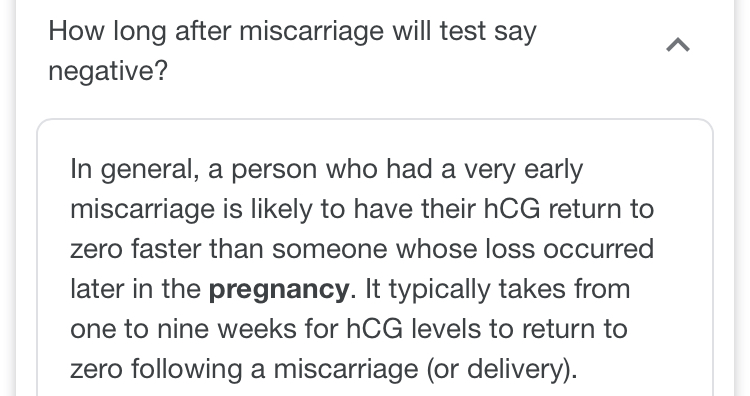Click the words 'very early' in the snippet
This screenshot has height=396, width=750.
[x=523, y=169]
